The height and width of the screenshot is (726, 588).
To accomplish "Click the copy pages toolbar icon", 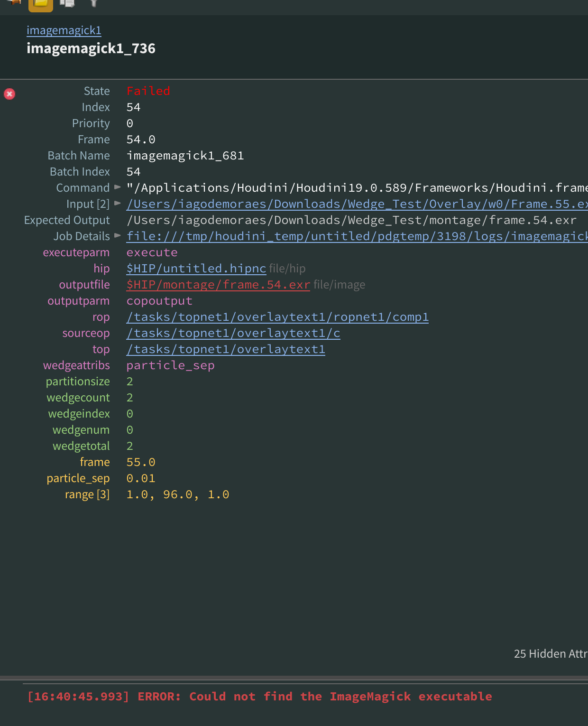I will coord(67,3).
